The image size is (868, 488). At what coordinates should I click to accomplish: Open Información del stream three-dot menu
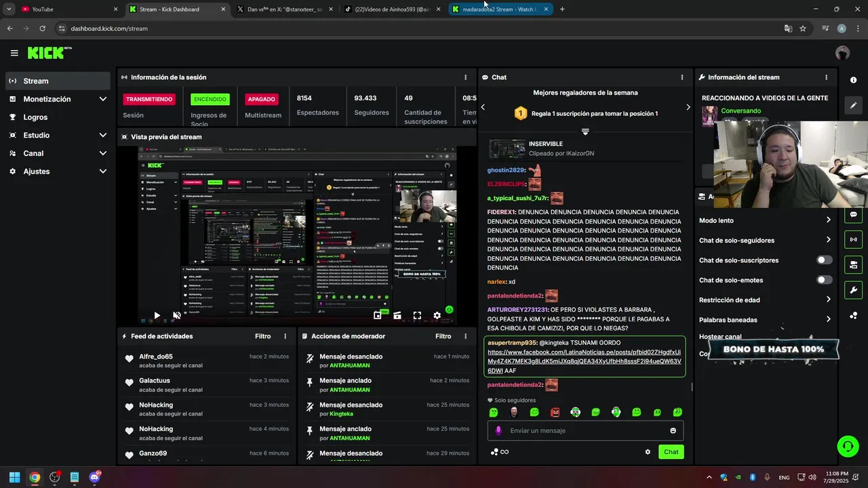point(826,77)
